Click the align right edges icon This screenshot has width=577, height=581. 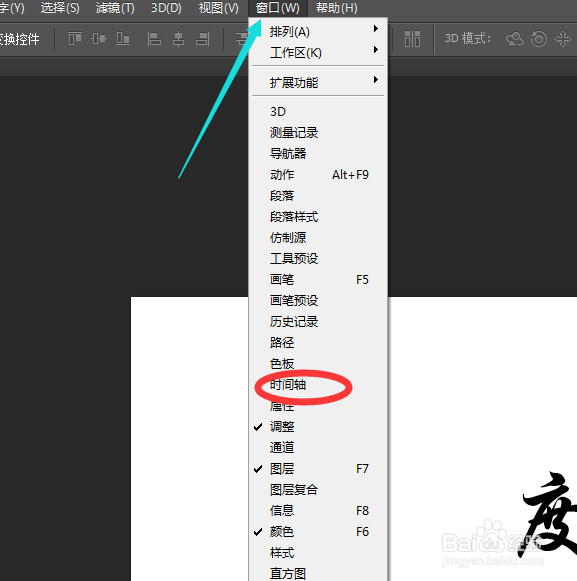tap(203, 39)
